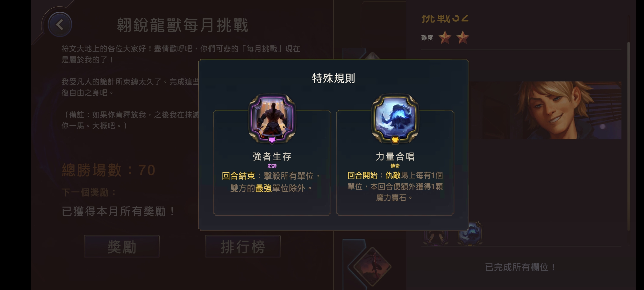Tap the 已完成所有欄位 status text
644x290 pixels.
coord(520,267)
